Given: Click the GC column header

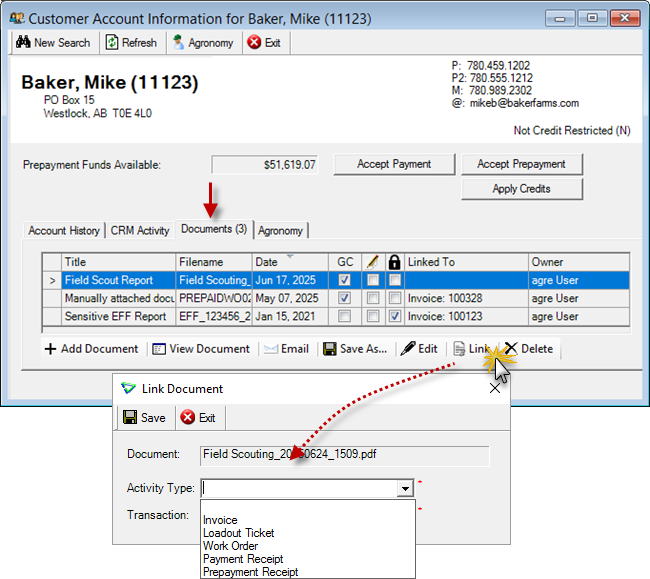Looking at the screenshot, I should [345, 262].
